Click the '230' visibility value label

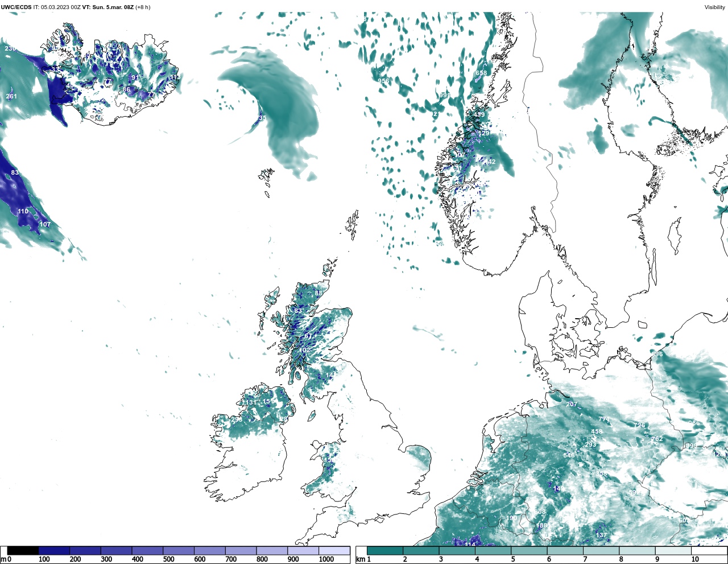pyautogui.click(x=10, y=49)
